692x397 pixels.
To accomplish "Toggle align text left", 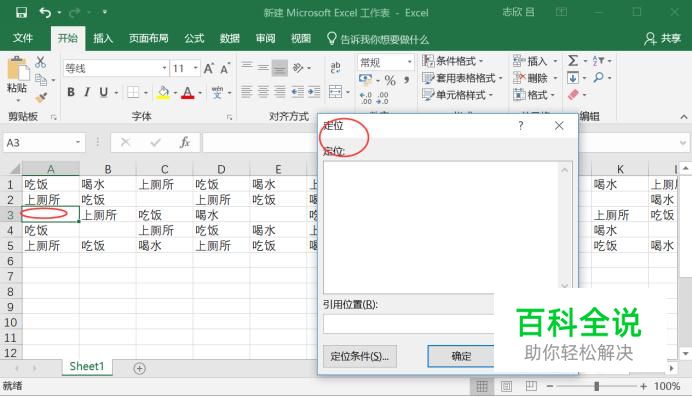I will [247, 92].
